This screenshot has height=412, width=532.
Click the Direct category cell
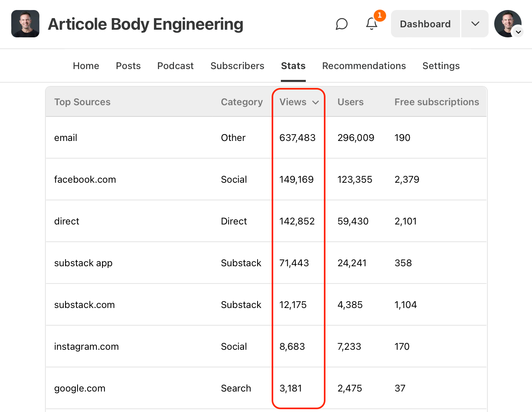pyautogui.click(x=234, y=221)
